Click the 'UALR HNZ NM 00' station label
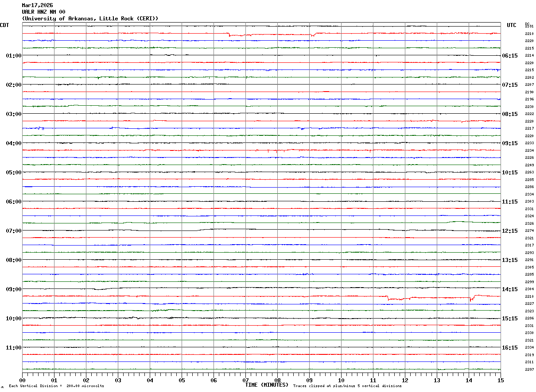536x392 pixels. [43, 12]
